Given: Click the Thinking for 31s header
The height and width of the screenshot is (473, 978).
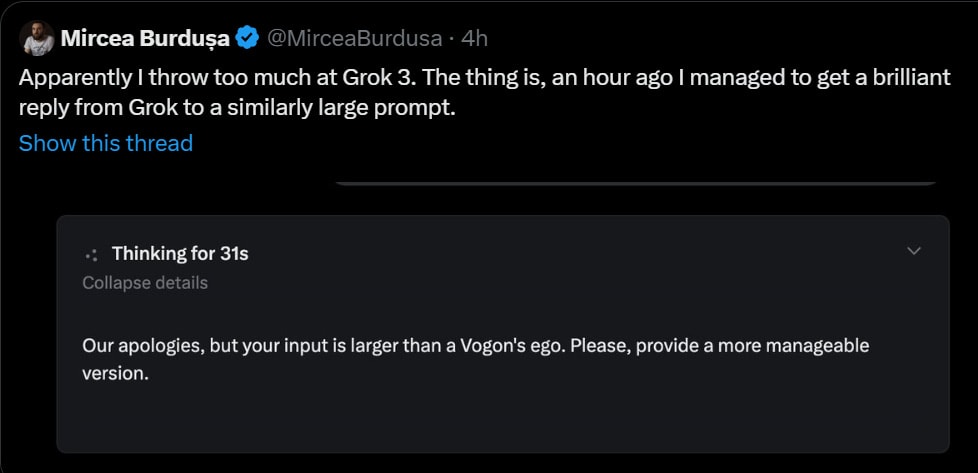Looking at the screenshot, I should pos(180,253).
